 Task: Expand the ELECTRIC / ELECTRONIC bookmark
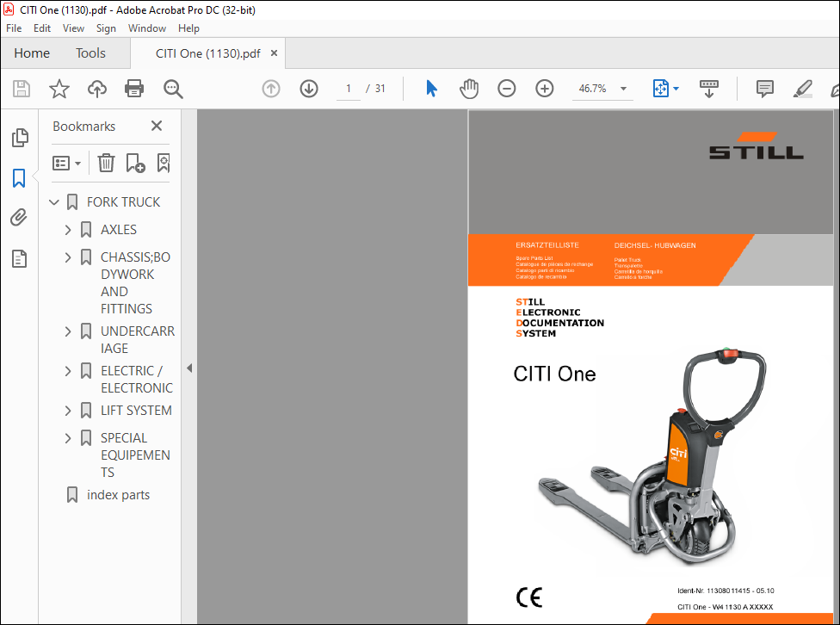point(68,371)
